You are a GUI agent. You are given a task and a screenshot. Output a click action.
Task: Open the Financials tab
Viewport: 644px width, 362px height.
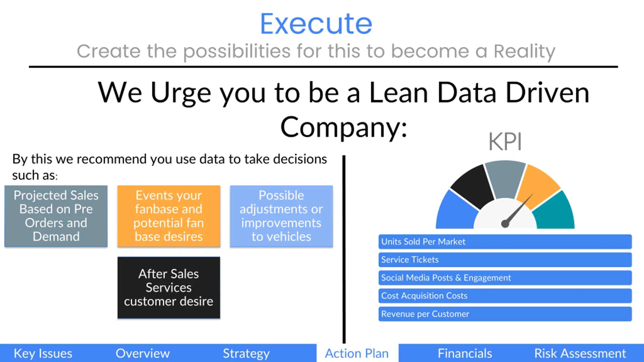pos(465,353)
